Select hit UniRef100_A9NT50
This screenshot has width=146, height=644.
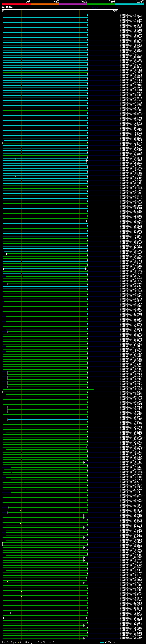131,50
